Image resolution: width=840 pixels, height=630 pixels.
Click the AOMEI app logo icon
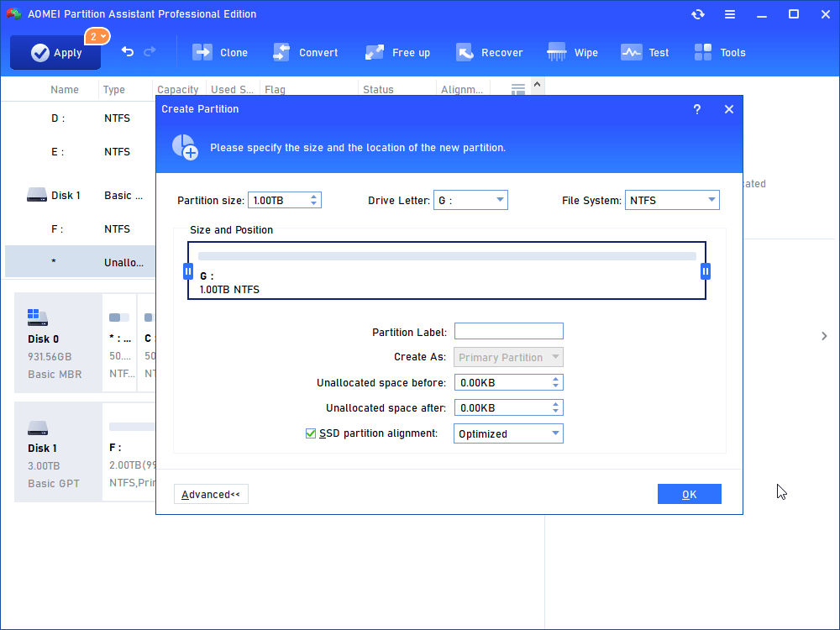13,14
